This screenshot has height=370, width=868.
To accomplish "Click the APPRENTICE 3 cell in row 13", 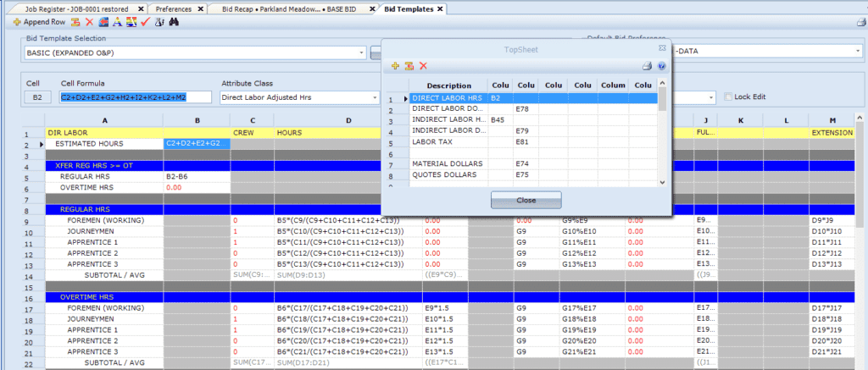I will (104, 264).
